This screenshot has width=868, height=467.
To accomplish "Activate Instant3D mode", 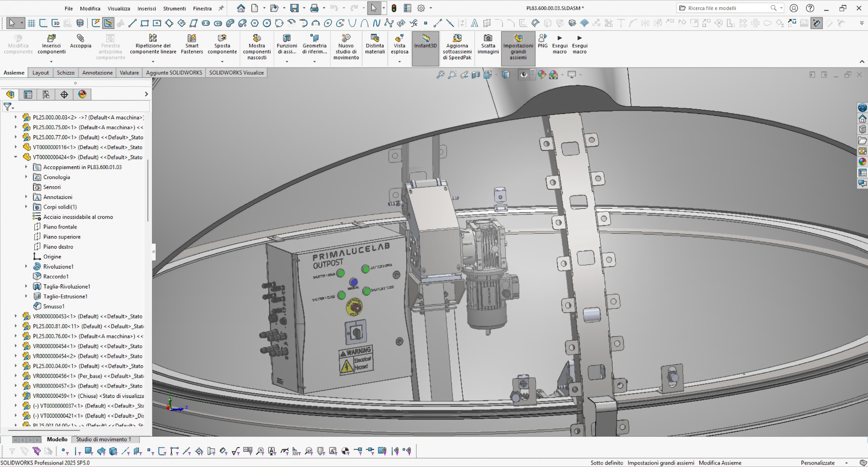I will click(x=425, y=45).
